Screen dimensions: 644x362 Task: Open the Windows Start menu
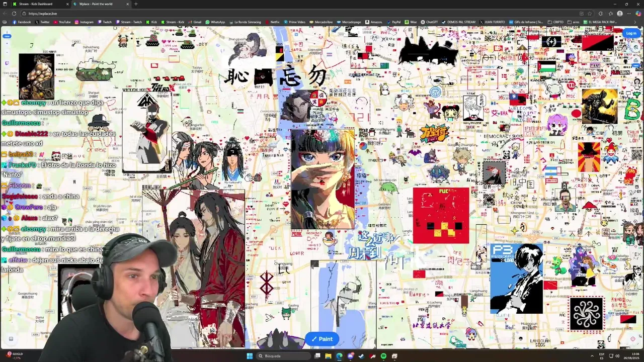pyautogui.click(x=250, y=356)
